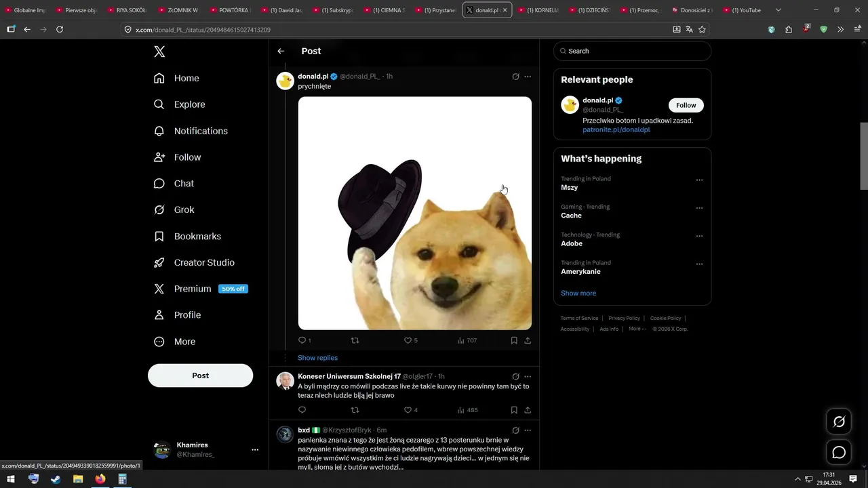Screen dimensions: 868x488
Task: Open the floating messages button
Action: tap(839, 452)
